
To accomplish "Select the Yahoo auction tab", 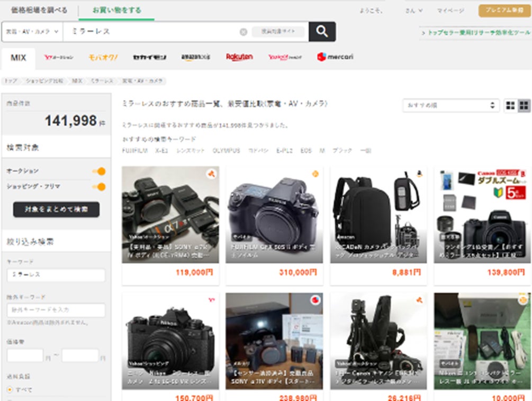I will (58, 57).
